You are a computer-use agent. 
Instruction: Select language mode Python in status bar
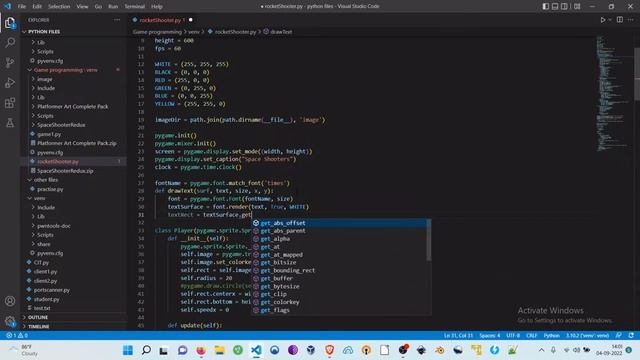point(551,335)
